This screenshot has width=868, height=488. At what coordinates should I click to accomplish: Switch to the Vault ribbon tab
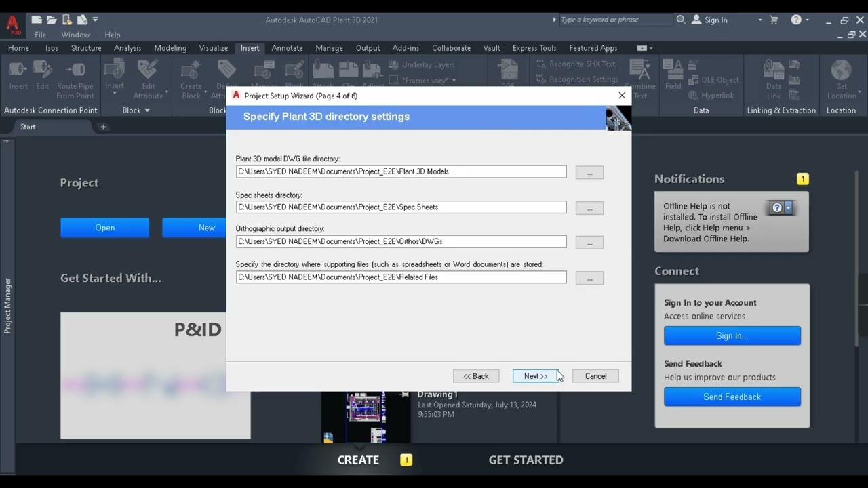492,48
